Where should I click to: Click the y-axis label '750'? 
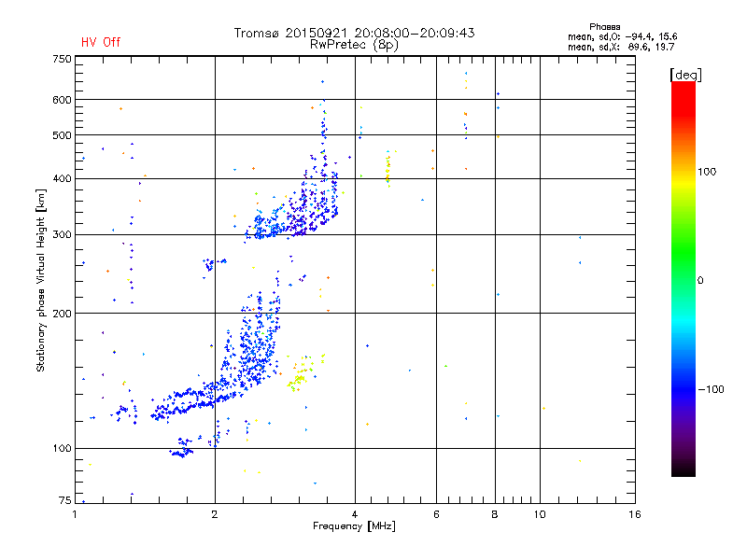click(62, 59)
